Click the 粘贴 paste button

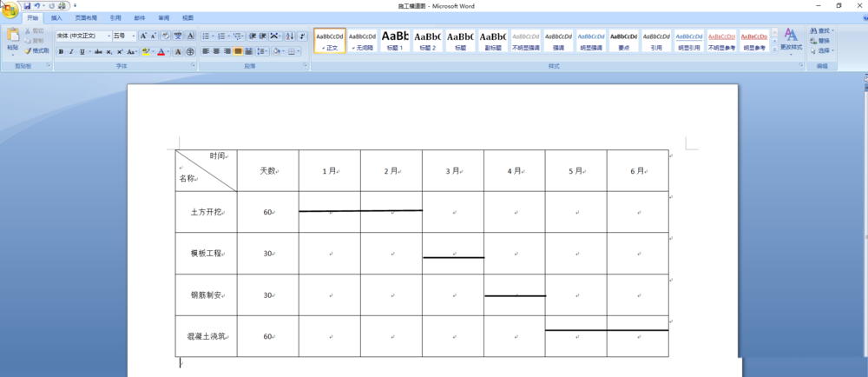[12, 42]
